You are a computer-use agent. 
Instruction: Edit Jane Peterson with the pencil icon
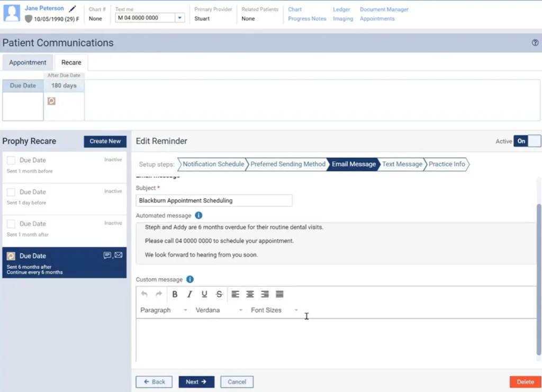(73, 8)
